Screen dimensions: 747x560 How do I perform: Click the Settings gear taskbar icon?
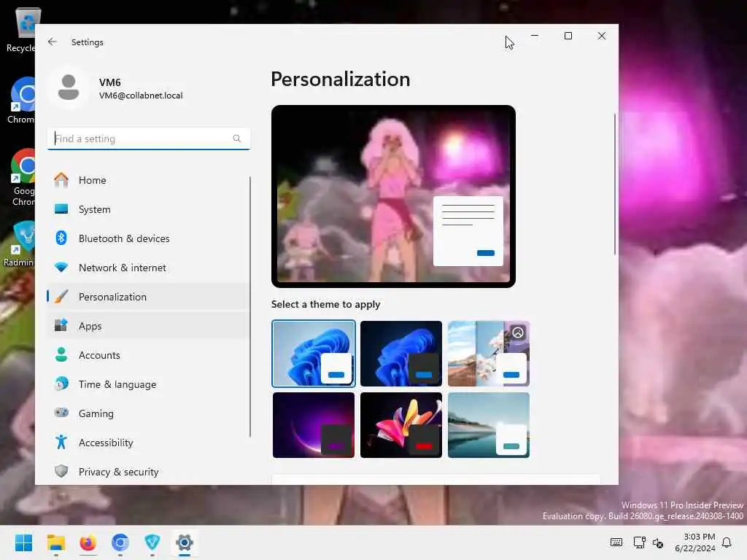185,542
